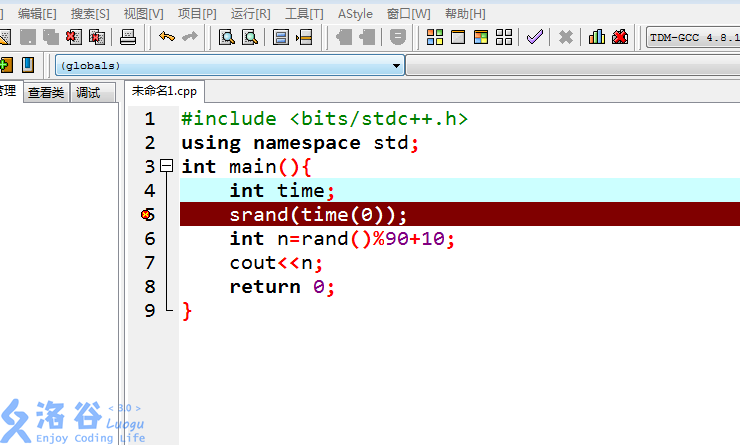Switch to the 查看类 panel tab
Screen dimensions: 740x445
[46, 92]
